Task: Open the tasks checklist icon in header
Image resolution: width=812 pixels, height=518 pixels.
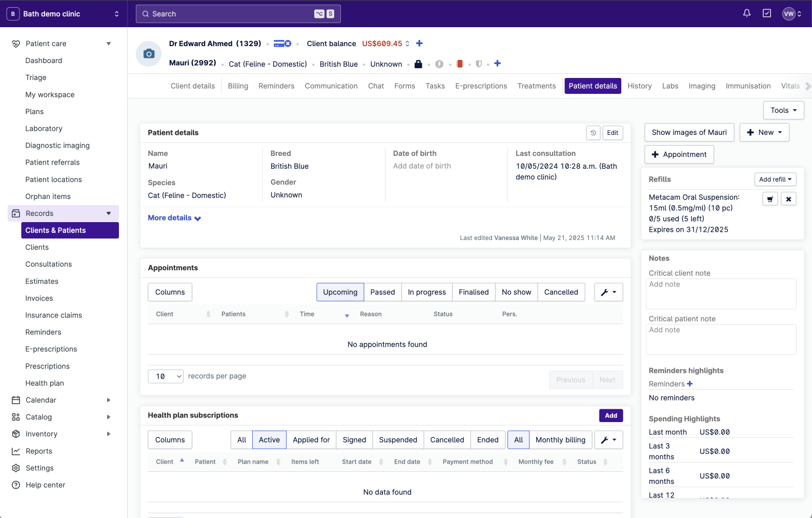Action: [x=767, y=13]
